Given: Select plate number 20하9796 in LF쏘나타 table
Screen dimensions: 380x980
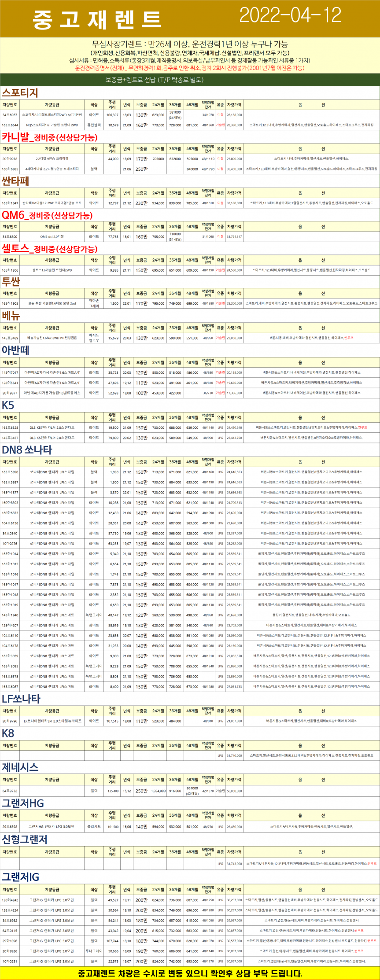Looking at the screenshot, I should 10,721.
